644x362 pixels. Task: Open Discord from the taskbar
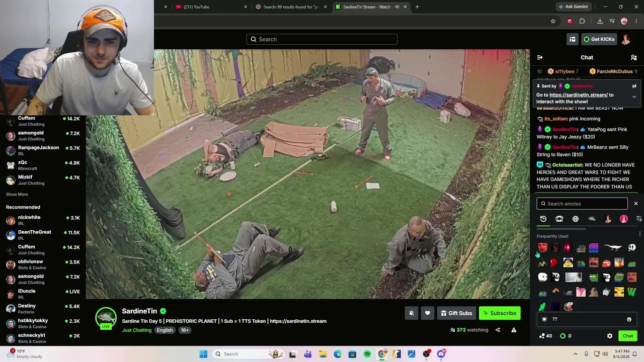[441, 354]
